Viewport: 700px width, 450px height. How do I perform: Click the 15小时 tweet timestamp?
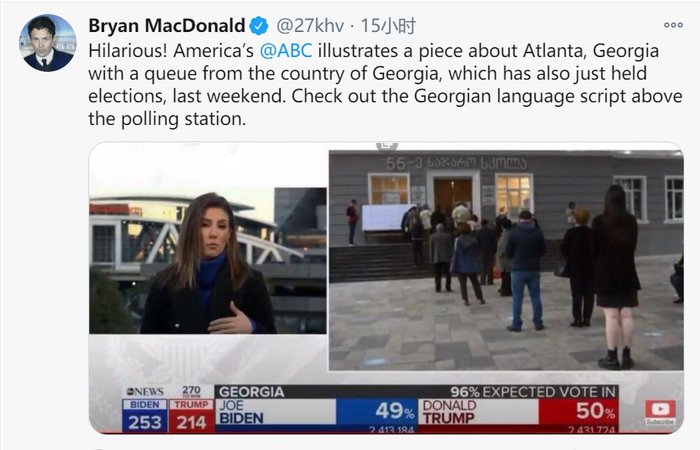click(x=388, y=26)
